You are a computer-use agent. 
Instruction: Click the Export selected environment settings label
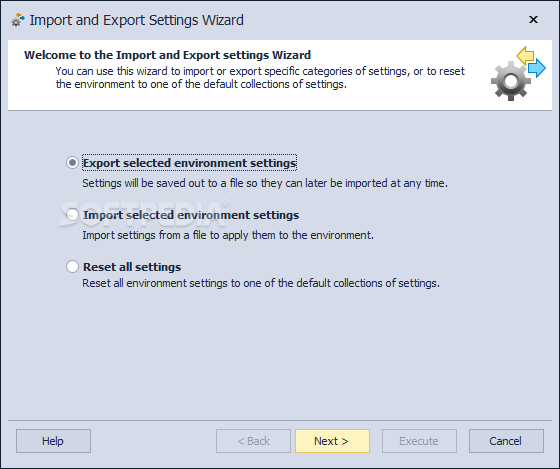(x=189, y=163)
